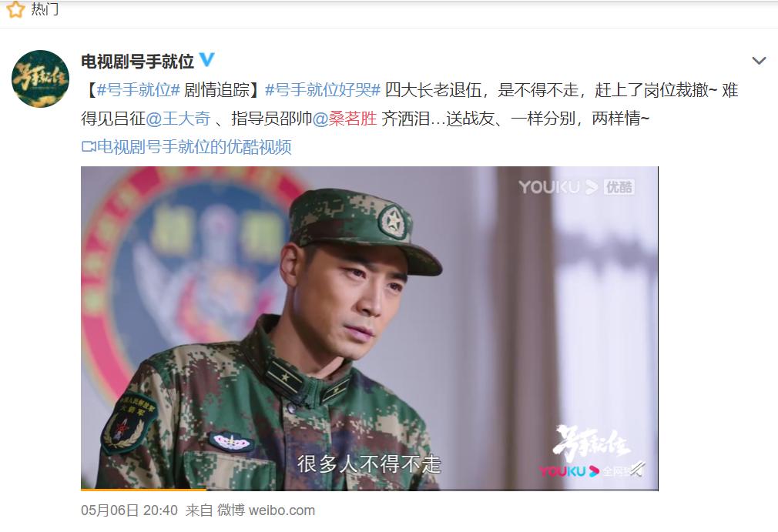Viewport: 778px width, 532px height.
Task: Click the white 号手就位 calligraphy logo in video
Action: pyautogui.click(x=592, y=442)
